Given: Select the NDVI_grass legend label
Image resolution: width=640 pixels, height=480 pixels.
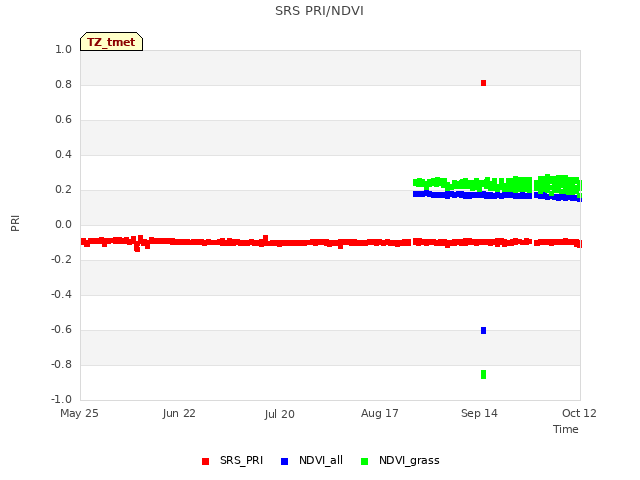Looking at the screenshot, I should click(409, 461).
